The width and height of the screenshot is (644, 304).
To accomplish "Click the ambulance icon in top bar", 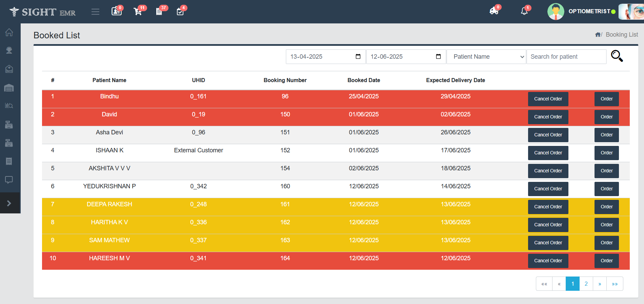I will (494, 11).
